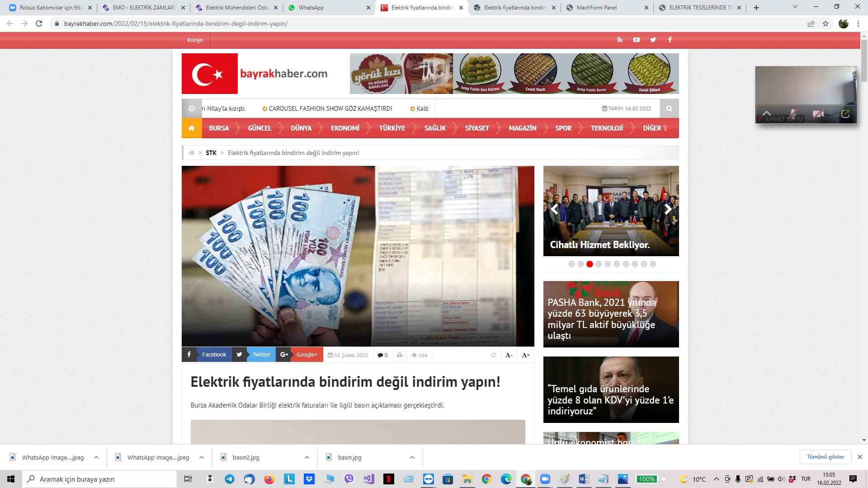Start video in Zoom mini window

click(x=818, y=113)
